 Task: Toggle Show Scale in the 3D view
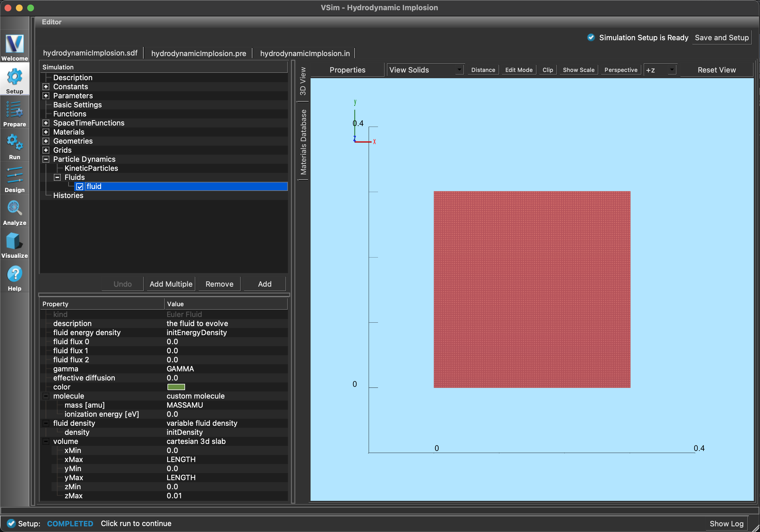578,70
